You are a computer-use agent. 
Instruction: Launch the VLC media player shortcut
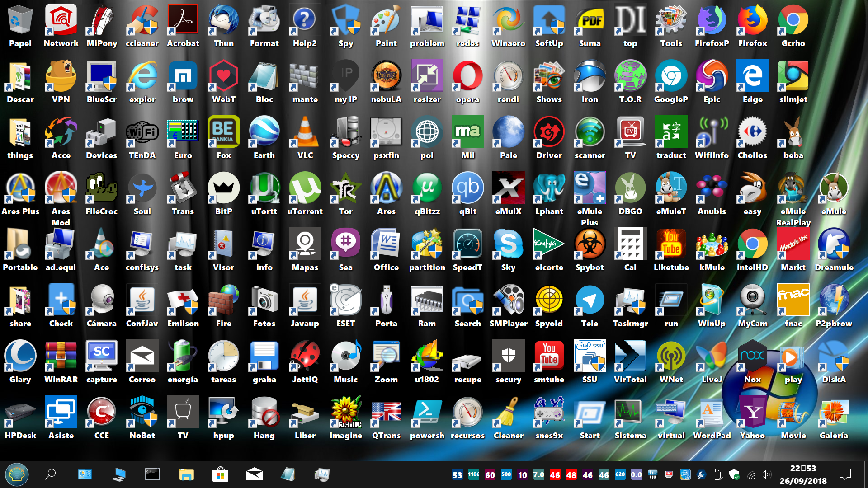(x=305, y=138)
